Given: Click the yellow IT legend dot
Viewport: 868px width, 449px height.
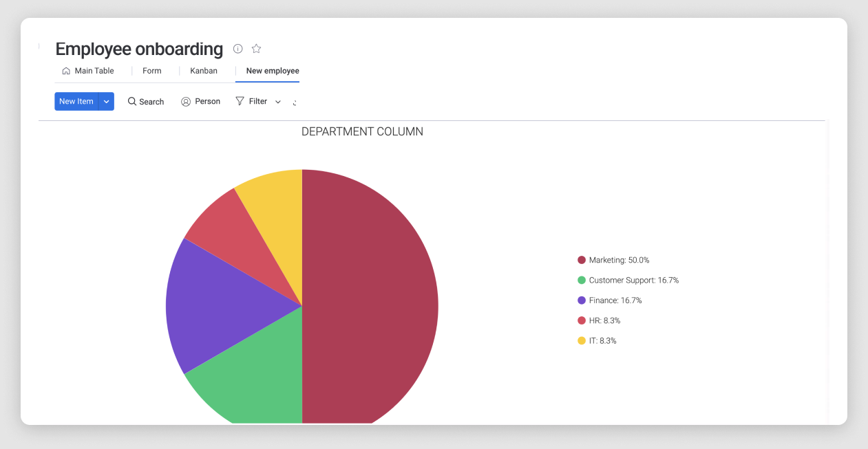Looking at the screenshot, I should coord(582,340).
